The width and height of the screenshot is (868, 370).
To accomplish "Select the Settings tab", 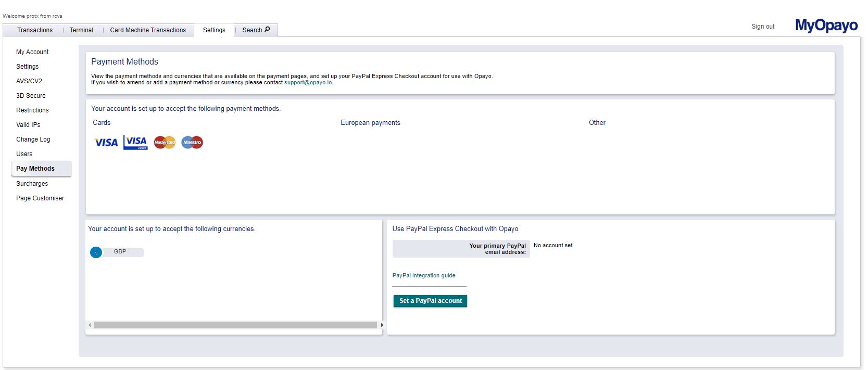I will click(214, 30).
